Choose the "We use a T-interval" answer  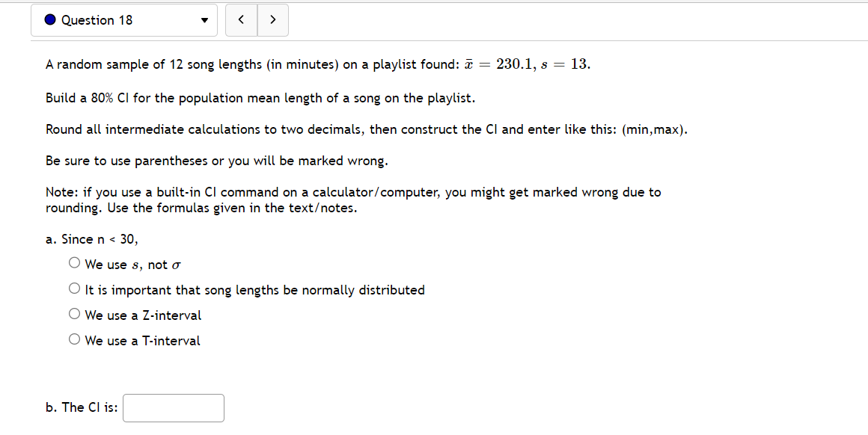coord(74,338)
